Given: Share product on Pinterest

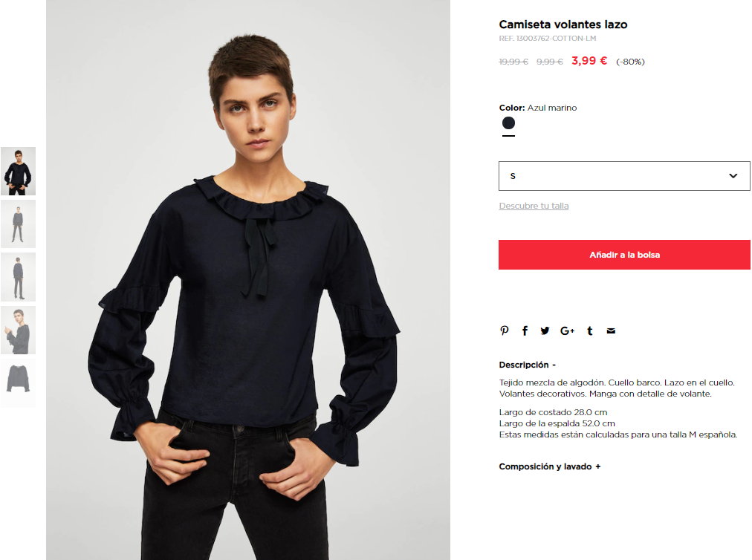Looking at the screenshot, I should click(504, 331).
